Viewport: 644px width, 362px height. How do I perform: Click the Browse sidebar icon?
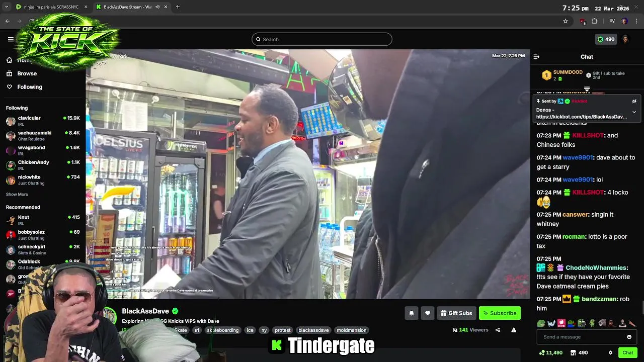9,73
